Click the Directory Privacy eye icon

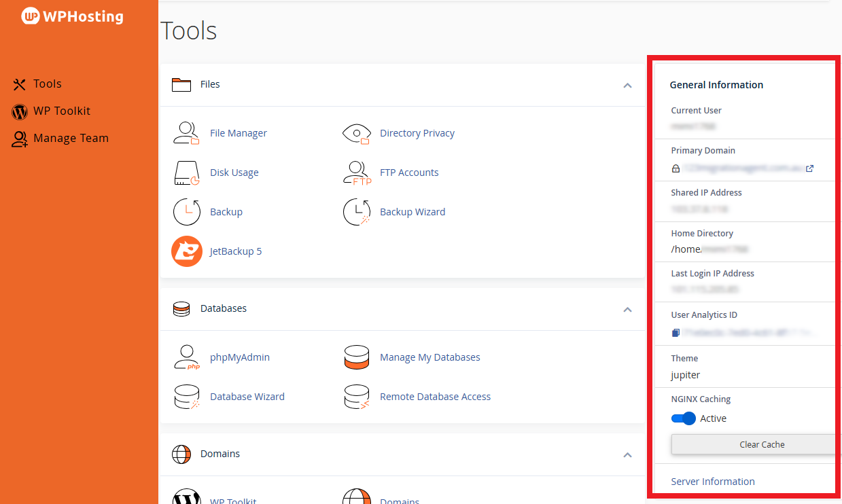[x=356, y=133]
